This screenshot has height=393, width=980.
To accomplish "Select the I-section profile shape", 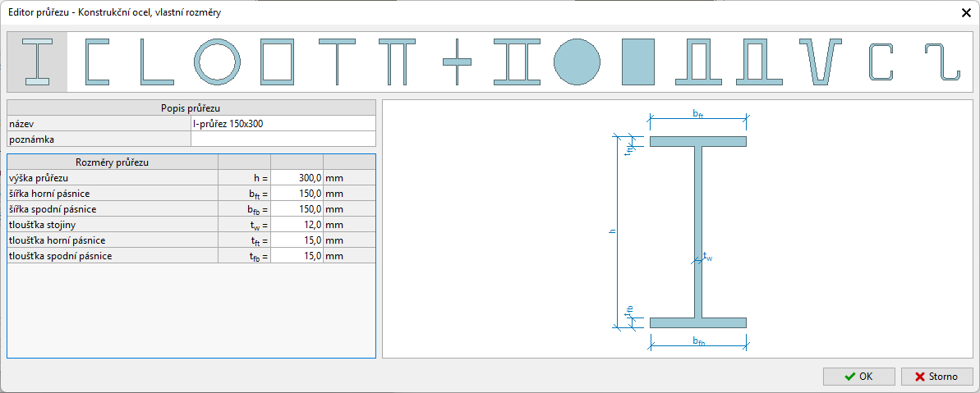I will 37,62.
